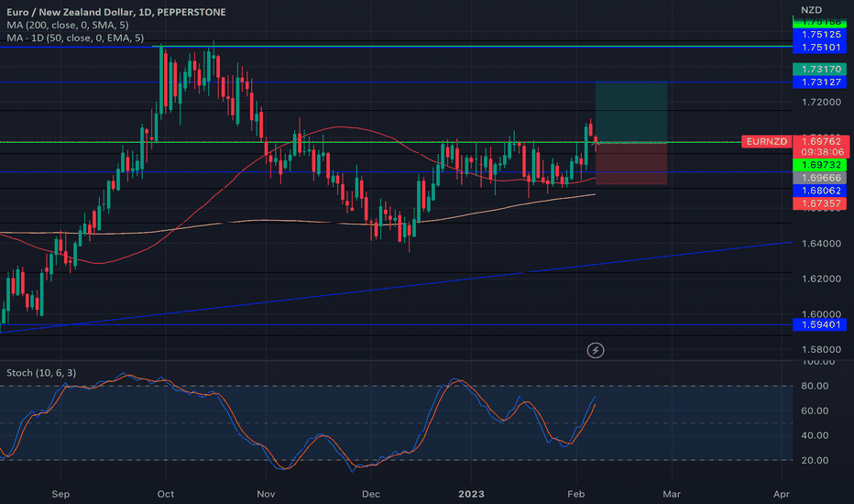
Task: Click the 20.00 level on Stoch scale
Action: [815, 460]
